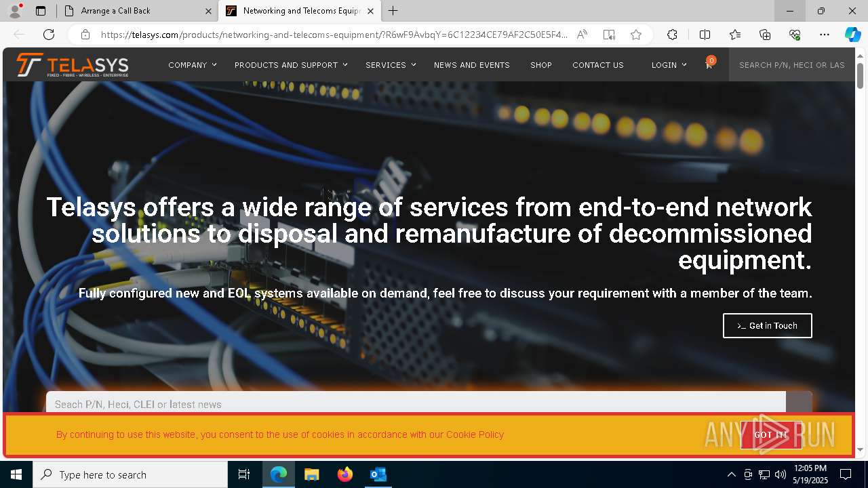868x488 pixels.
Task: Open the Windows Start menu
Action: click(16, 474)
